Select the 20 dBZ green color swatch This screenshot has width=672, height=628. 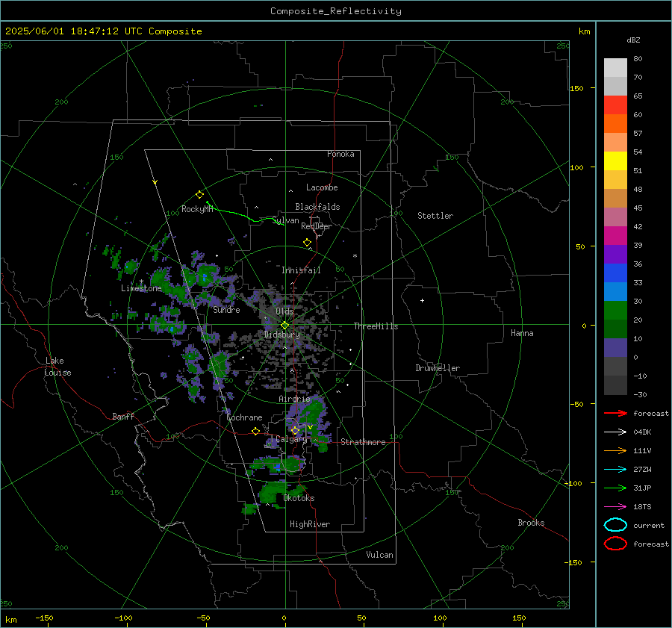pos(615,311)
